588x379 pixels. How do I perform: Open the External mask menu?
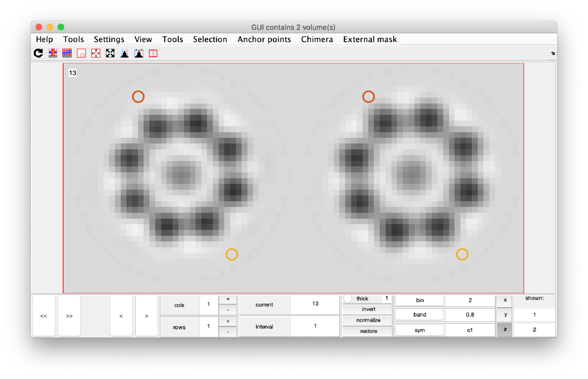(370, 39)
